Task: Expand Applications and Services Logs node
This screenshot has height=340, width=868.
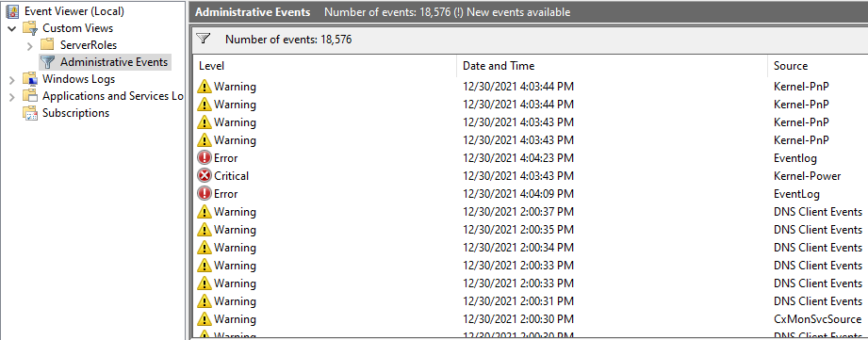Action: [x=12, y=97]
